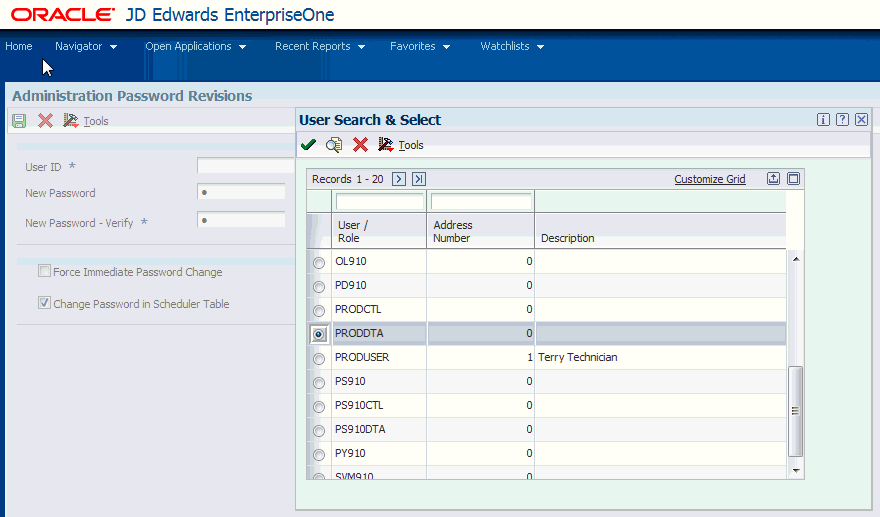Go to Home menu item

point(19,46)
